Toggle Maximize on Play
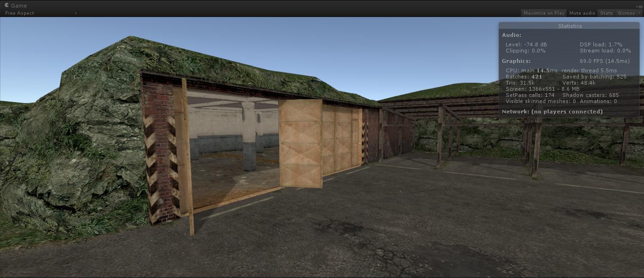This screenshot has width=644, height=278. pyautogui.click(x=543, y=13)
